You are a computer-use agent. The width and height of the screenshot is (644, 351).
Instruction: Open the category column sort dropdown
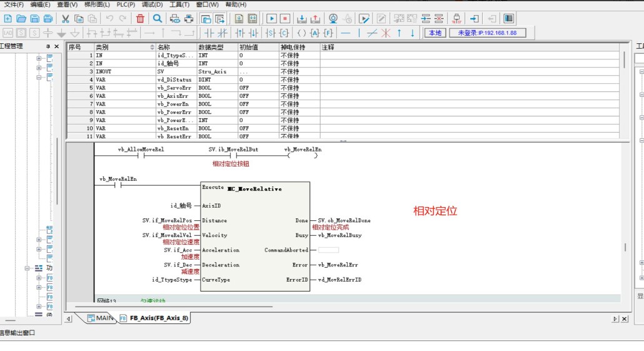pos(152,48)
